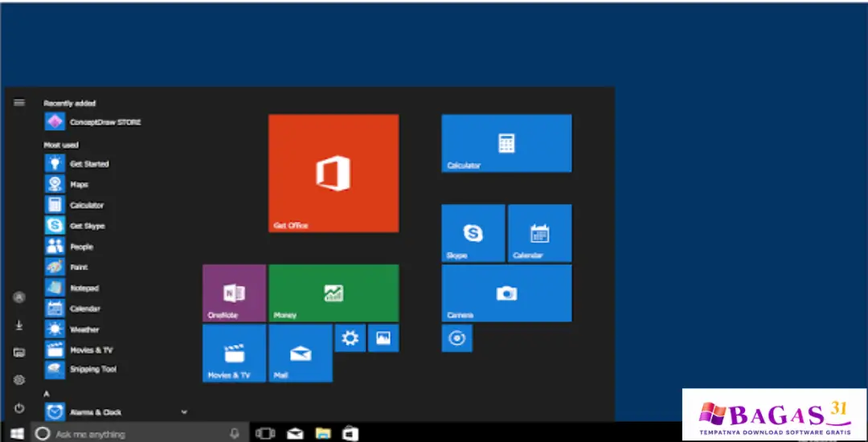Open Settings from the Start sidebar
This screenshot has width=868, height=442.
[x=19, y=380]
